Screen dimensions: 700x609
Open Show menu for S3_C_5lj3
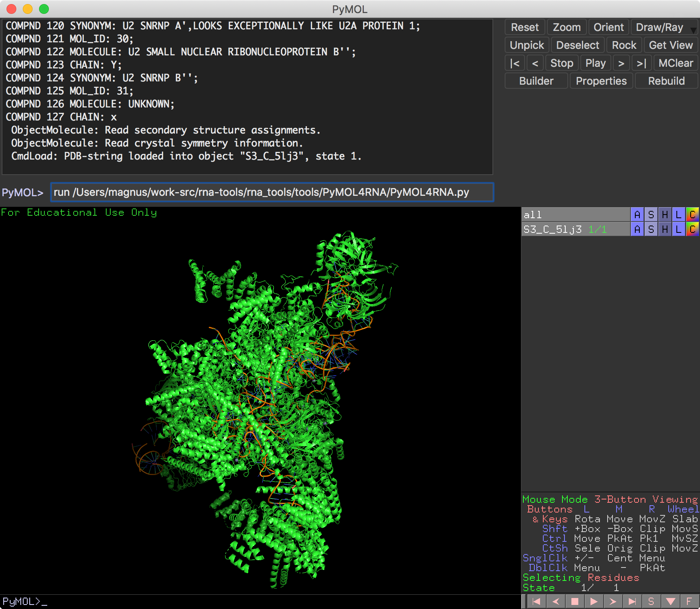(x=651, y=230)
